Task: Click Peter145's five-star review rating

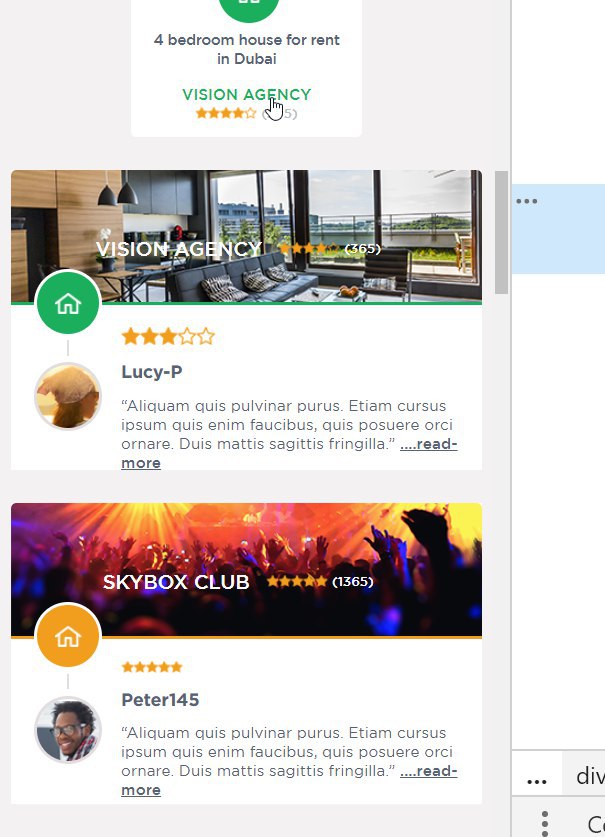Action: (152, 667)
